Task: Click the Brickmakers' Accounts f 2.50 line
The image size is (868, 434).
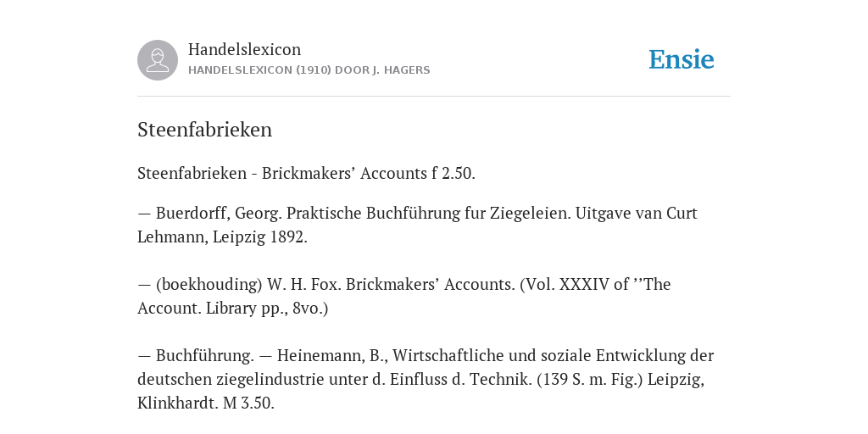Action: tap(306, 173)
